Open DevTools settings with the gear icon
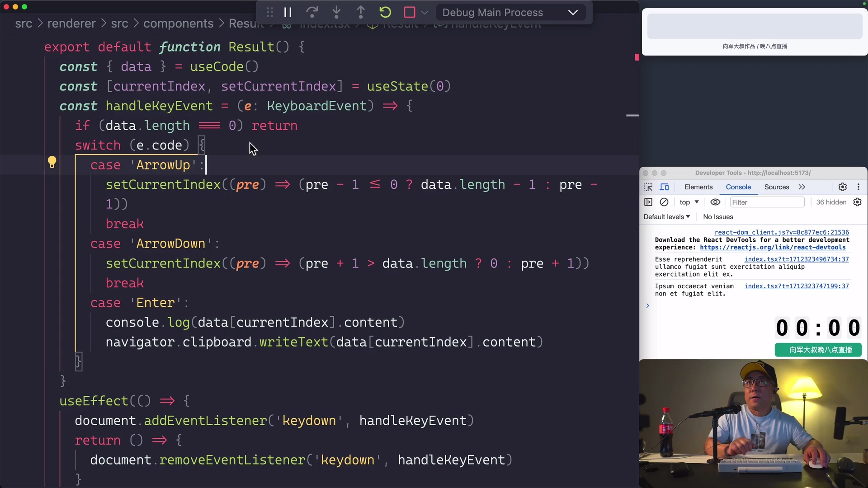Viewport: 868px width, 488px height. click(843, 187)
